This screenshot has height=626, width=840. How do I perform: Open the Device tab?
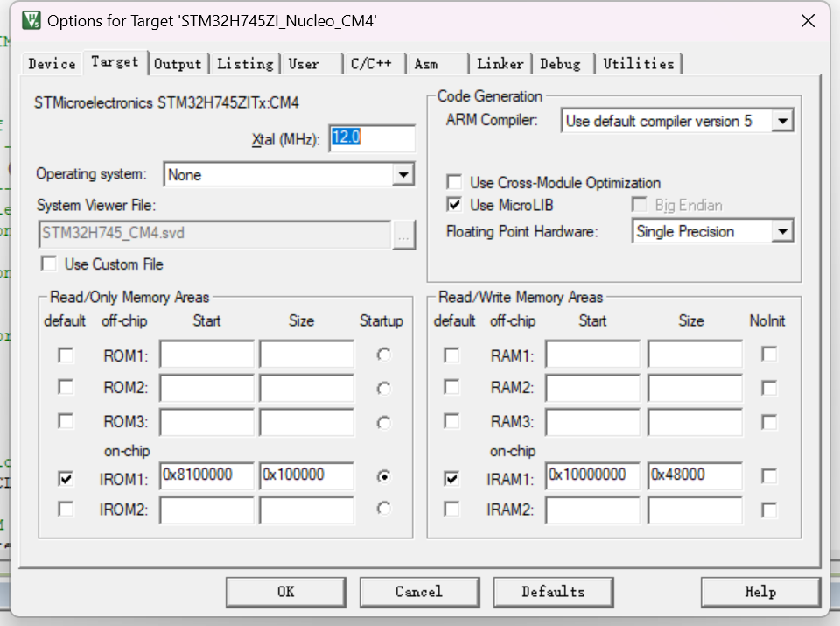tap(52, 64)
